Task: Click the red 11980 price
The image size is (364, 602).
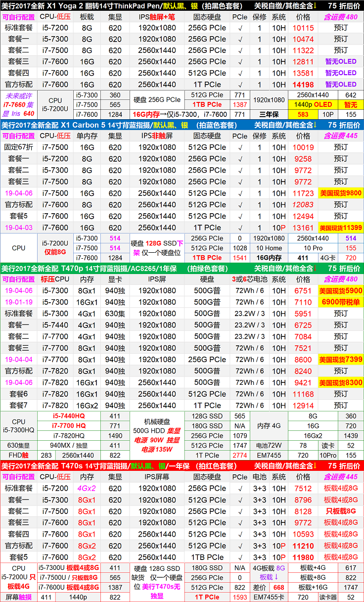Action: click(303, 557)
